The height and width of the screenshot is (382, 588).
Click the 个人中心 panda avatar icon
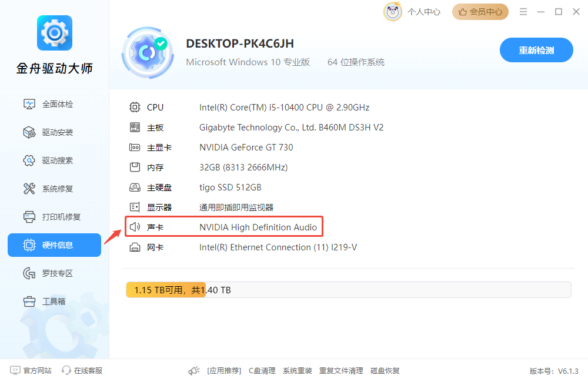point(393,12)
